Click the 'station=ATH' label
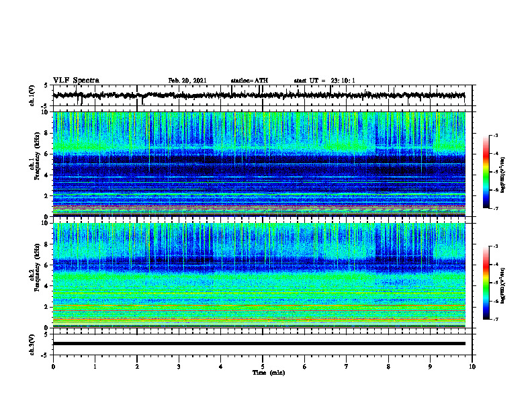Screen dimensions: 532x411 tap(249, 81)
